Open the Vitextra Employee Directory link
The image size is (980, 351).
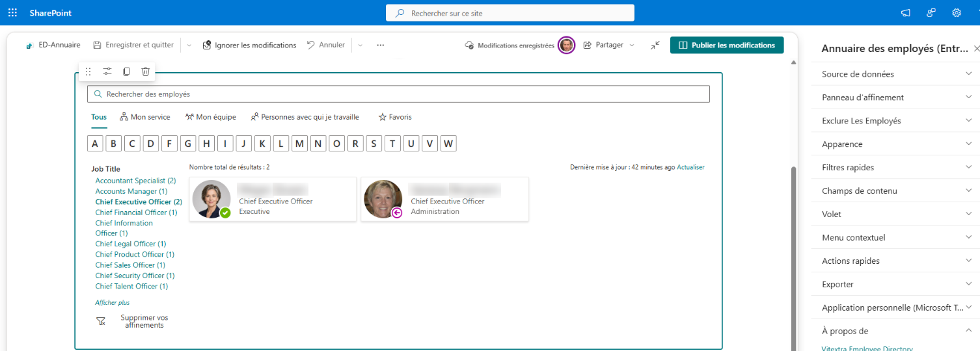867,348
